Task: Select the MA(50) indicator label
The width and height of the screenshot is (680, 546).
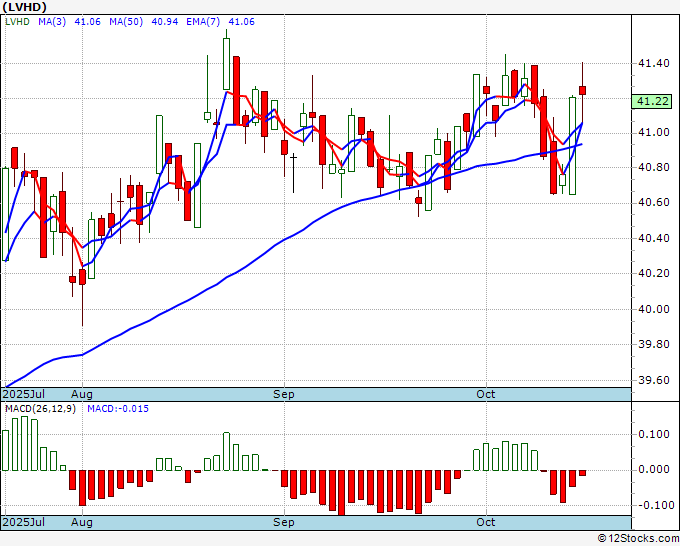Action: click(x=126, y=22)
